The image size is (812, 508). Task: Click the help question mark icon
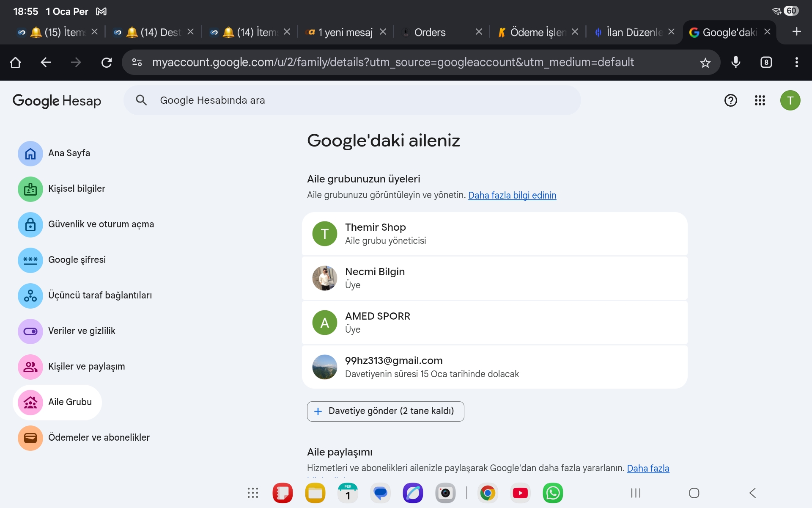click(x=730, y=100)
